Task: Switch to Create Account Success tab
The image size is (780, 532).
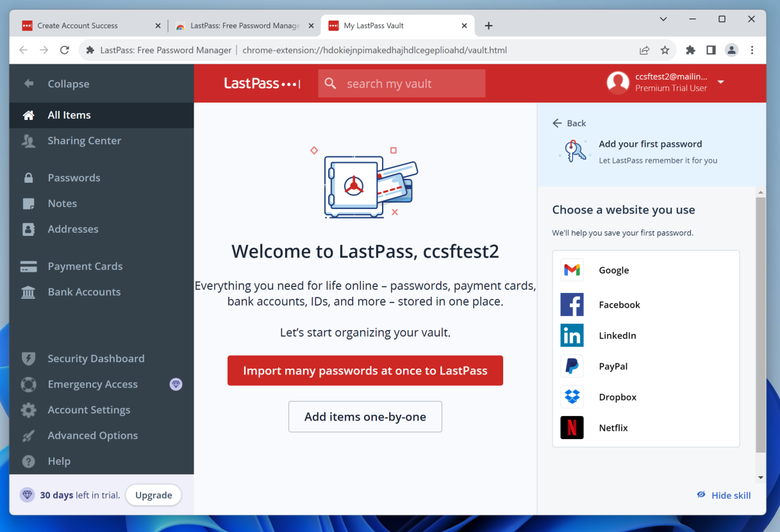Action: tap(92, 26)
